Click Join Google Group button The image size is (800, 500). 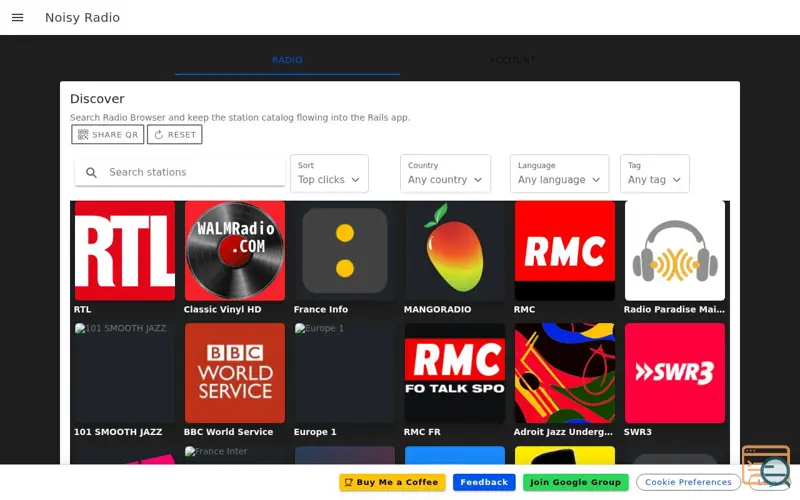576,482
